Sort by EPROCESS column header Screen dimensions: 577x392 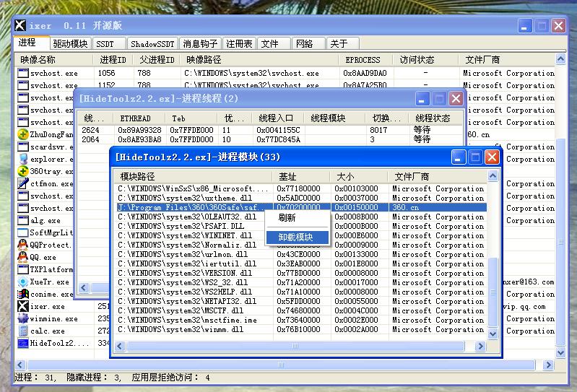[x=366, y=60]
